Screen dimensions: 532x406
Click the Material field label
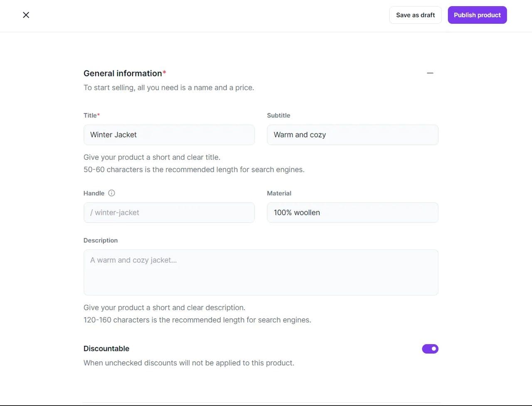(x=279, y=193)
